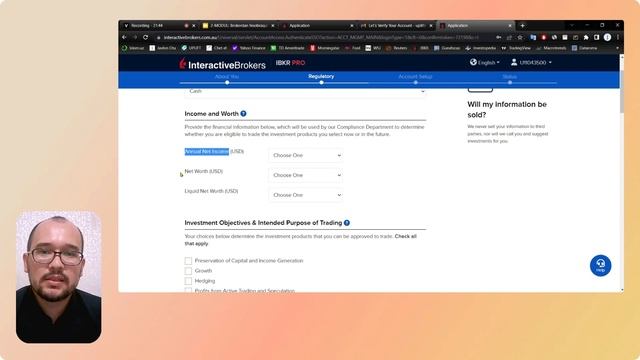Open the Extensions puzzle-piece icon
Viewport: 640px width, 360px height.
coord(586,37)
